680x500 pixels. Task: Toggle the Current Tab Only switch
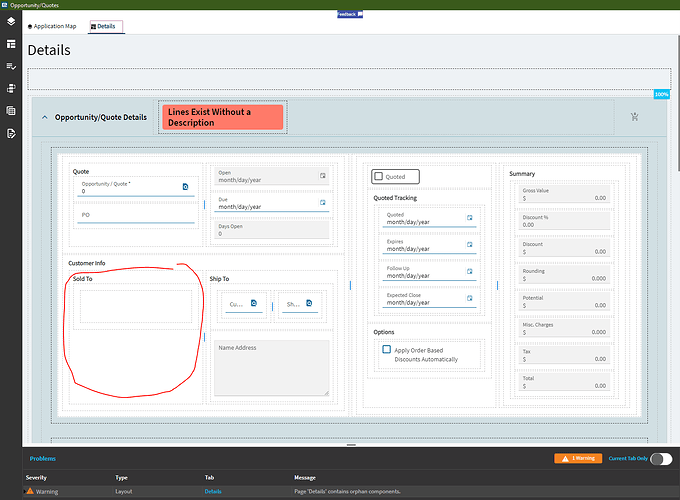[x=661, y=458]
